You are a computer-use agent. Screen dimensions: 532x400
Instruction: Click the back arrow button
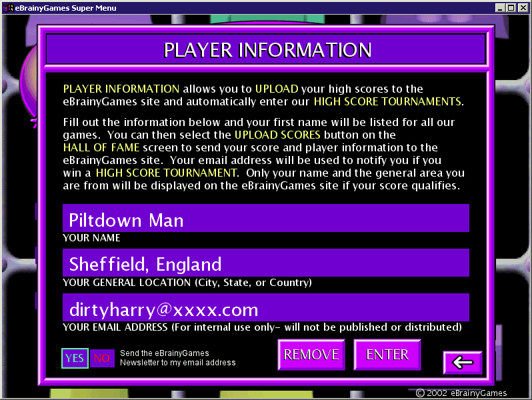coord(463,363)
